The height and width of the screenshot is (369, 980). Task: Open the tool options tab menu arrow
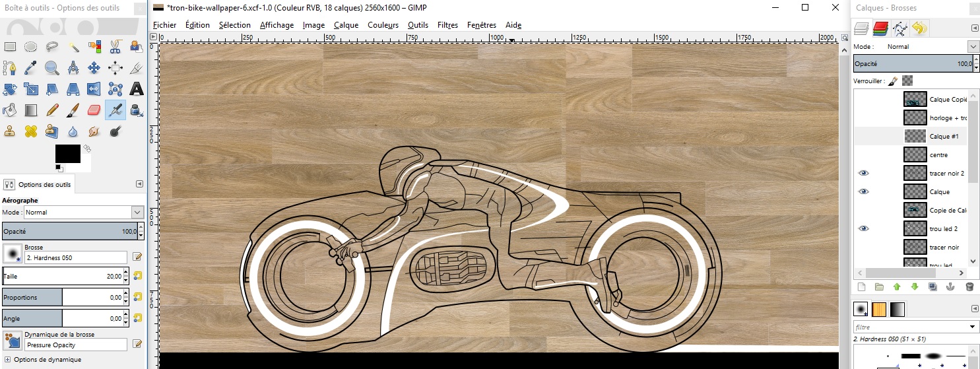[x=139, y=184]
